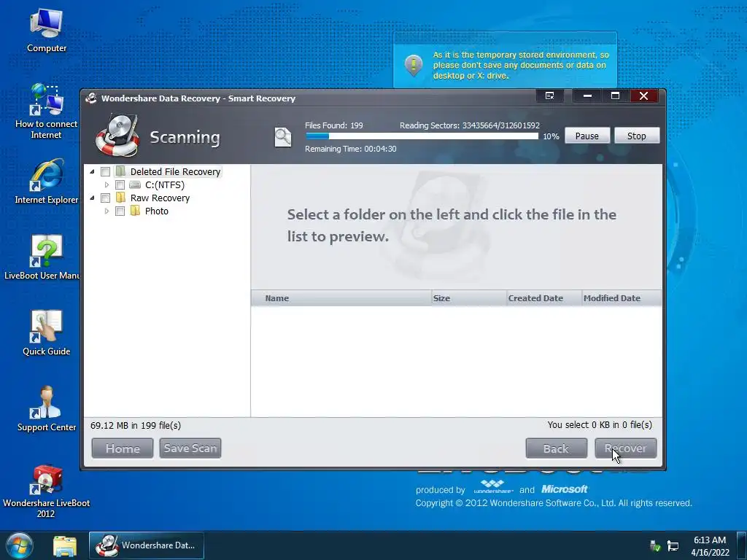The image size is (747, 560).
Task: Click the Raw Recovery folder icon
Action: [x=121, y=198]
